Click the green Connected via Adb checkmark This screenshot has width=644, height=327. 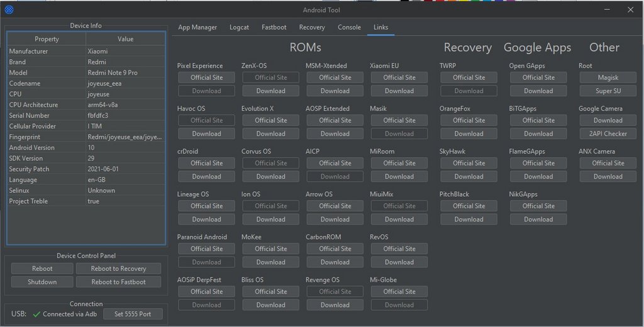click(36, 314)
